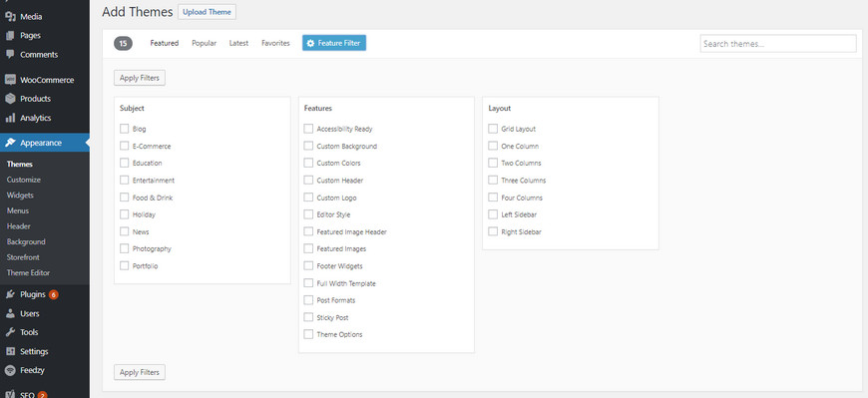Click the Feature Filter button
Screen dimensions: 868x398
[334, 43]
